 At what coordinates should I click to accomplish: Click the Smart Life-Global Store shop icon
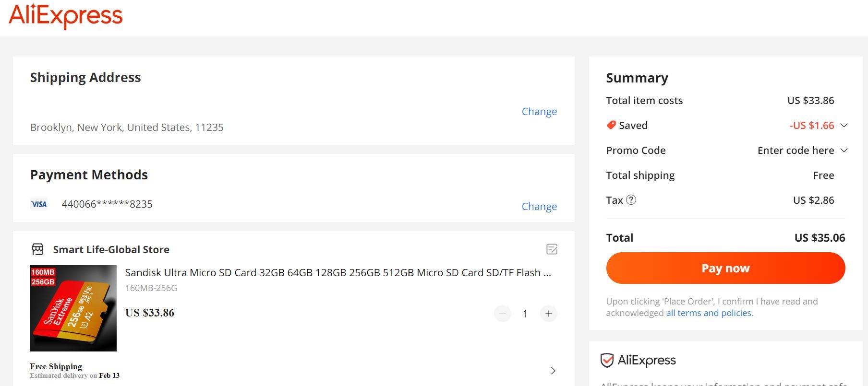[37, 249]
